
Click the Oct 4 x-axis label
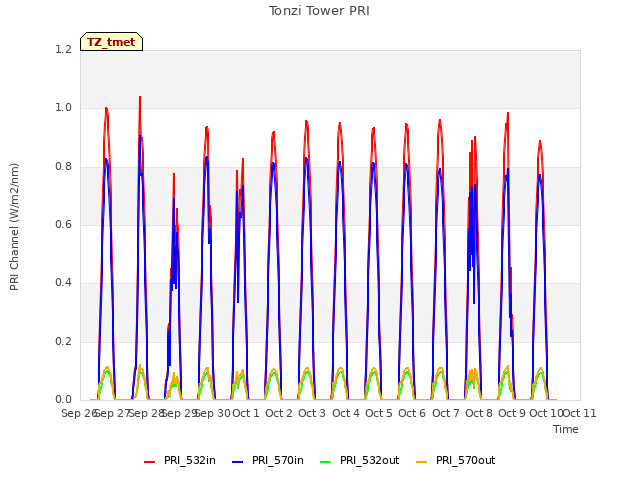tap(346, 413)
